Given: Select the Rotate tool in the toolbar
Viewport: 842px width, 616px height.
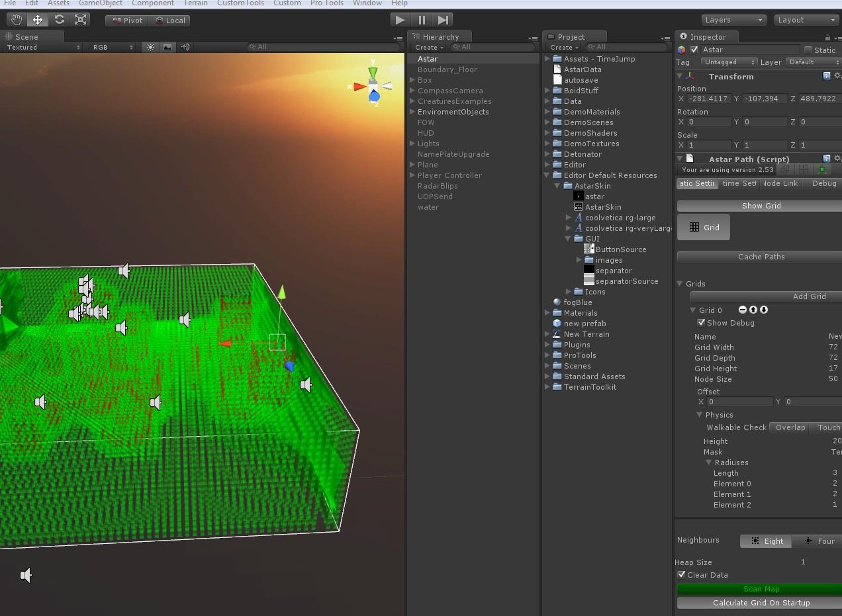Looking at the screenshot, I should (59, 19).
